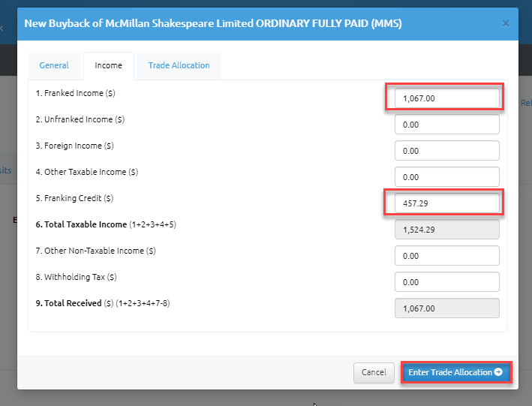This screenshot has width=532, height=406.
Task: Click the '1. Franked Income ($)' label text
Action: point(76,93)
